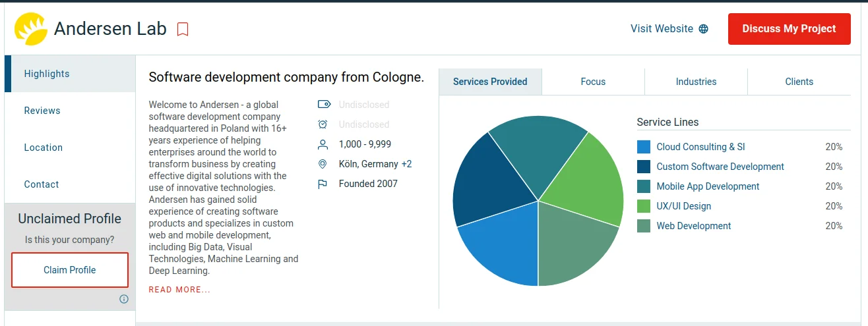Click the location pin icon by Köln
The width and height of the screenshot is (868, 326).
click(323, 164)
